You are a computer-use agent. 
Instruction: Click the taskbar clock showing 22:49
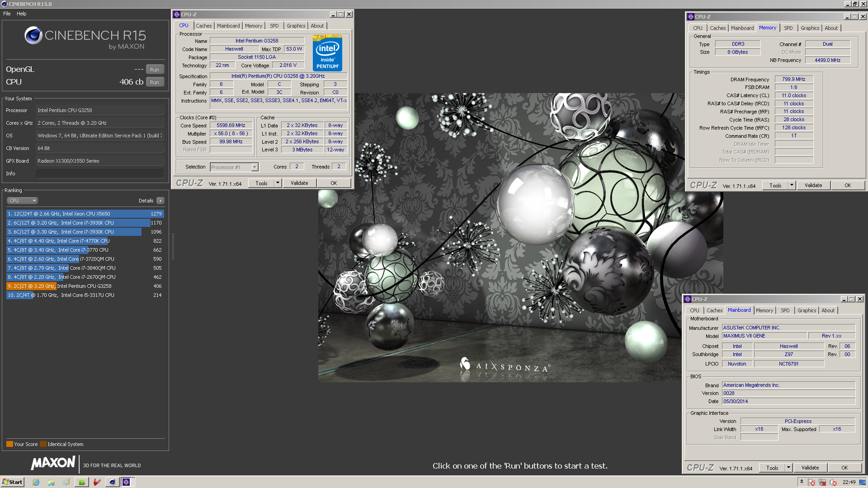click(849, 482)
